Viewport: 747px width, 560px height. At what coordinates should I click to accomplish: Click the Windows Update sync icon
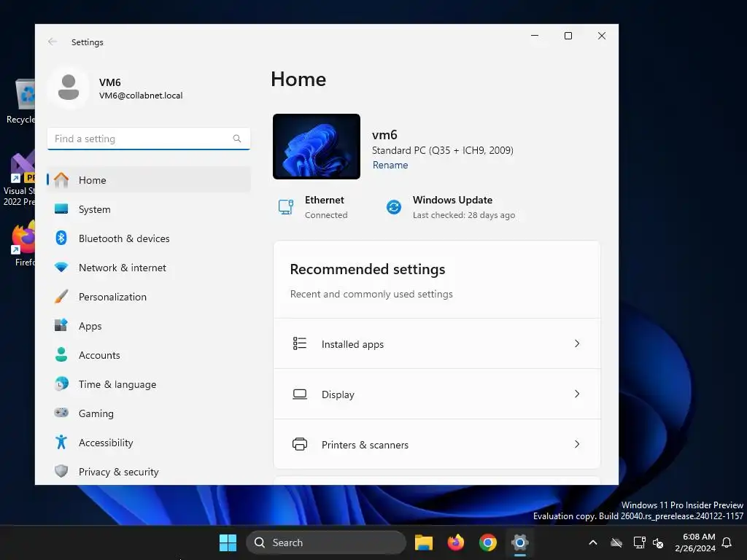(393, 207)
